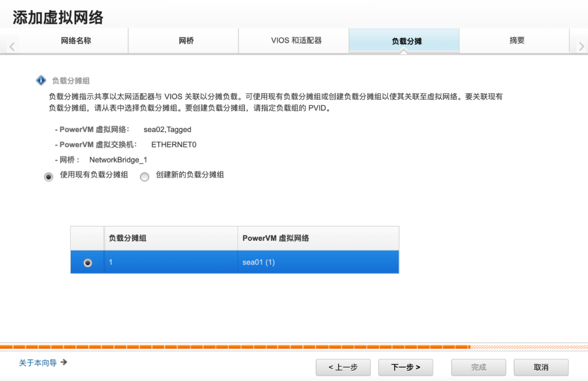Click the 添加虚拟网络 wizard title
Image resolution: width=588 pixels, height=381 pixels.
[x=58, y=17]
